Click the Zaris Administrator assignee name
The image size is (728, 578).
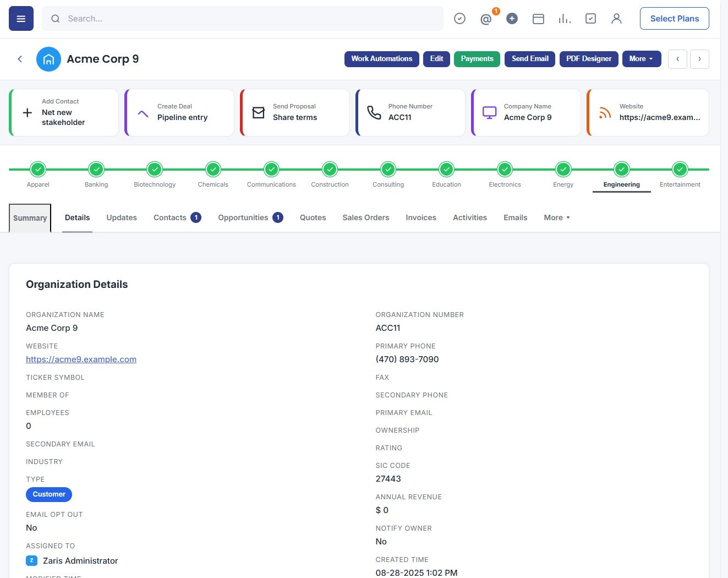[x=80, y=560]
